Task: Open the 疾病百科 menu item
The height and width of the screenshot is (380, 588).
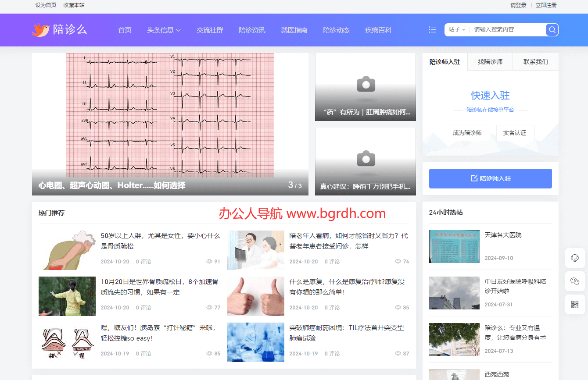Action: [x=378, y=30]
